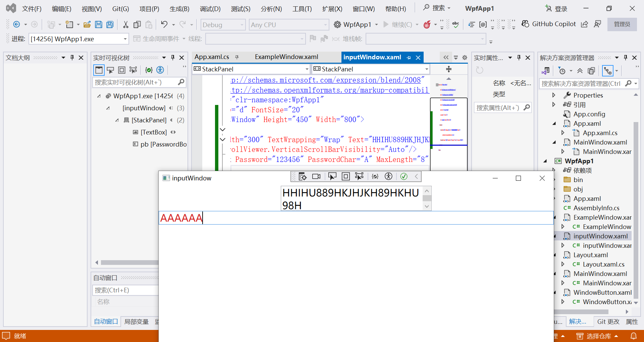Click the Save All icon
644x342 pixels.
point(110,24)
